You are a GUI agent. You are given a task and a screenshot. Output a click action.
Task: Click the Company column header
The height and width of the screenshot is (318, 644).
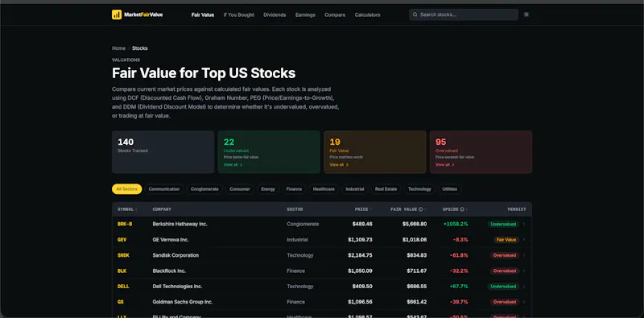pyautogui.click(x=162, y=209)
